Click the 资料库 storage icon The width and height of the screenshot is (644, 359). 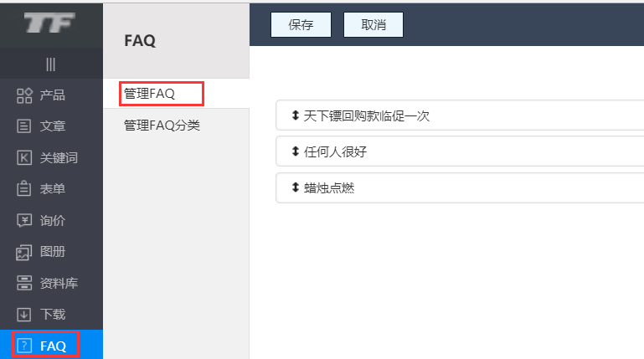pos(24,283)
